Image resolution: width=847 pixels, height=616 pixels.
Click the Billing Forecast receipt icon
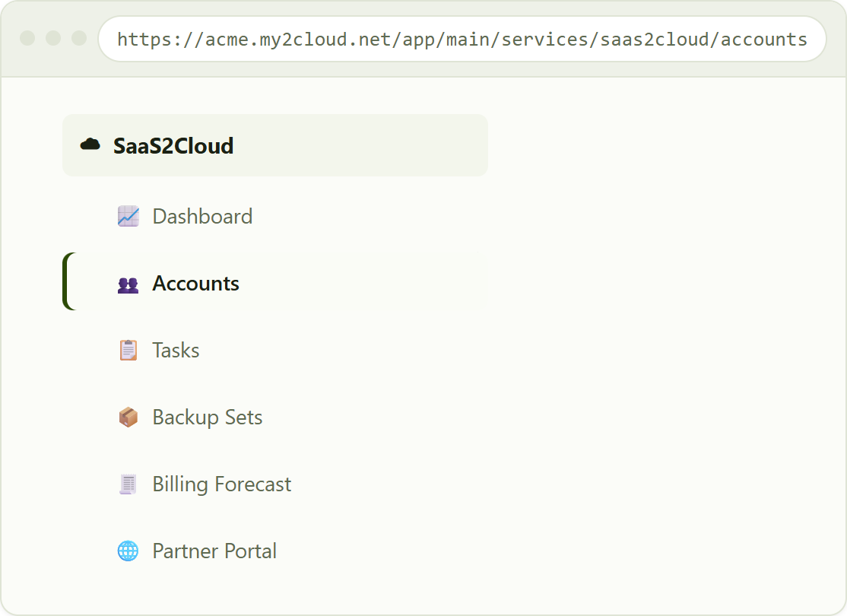point(128,484)
